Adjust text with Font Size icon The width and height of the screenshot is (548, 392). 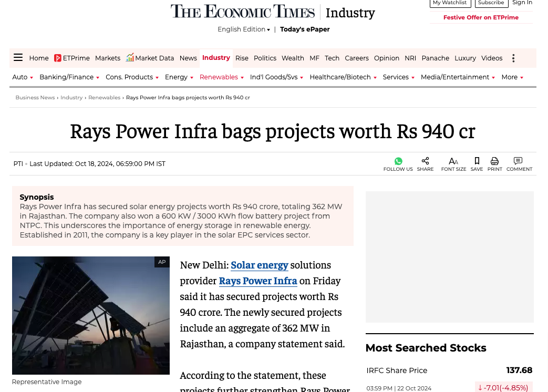(453, 161)
